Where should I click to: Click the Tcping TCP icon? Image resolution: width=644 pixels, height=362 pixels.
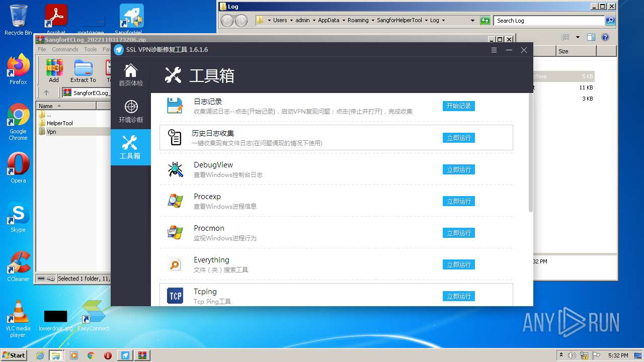[x=175, y=296]
